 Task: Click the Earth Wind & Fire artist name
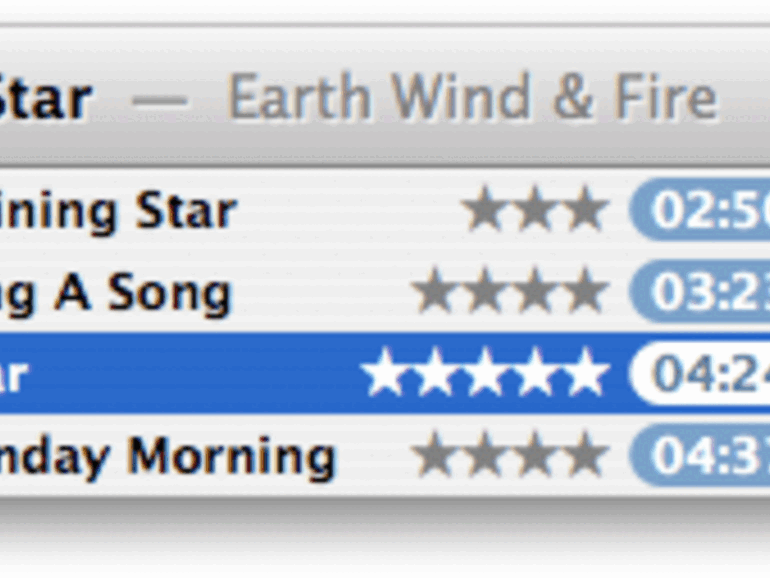472,97
